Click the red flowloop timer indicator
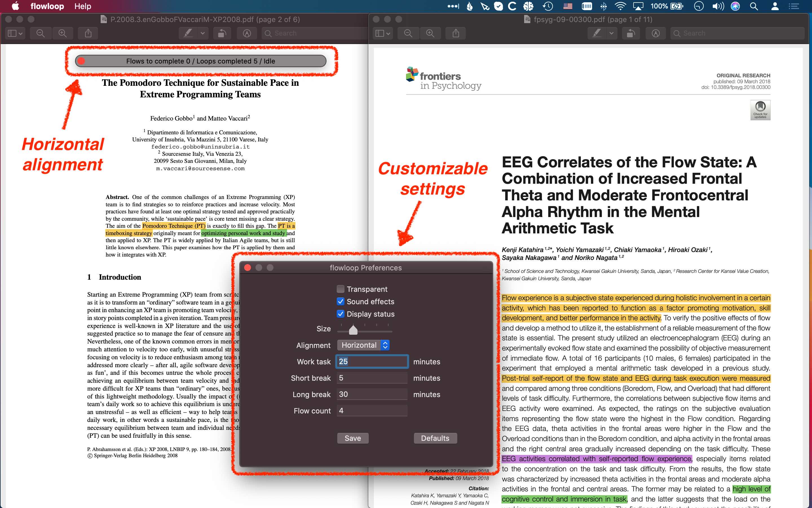 tap(81, 61)
